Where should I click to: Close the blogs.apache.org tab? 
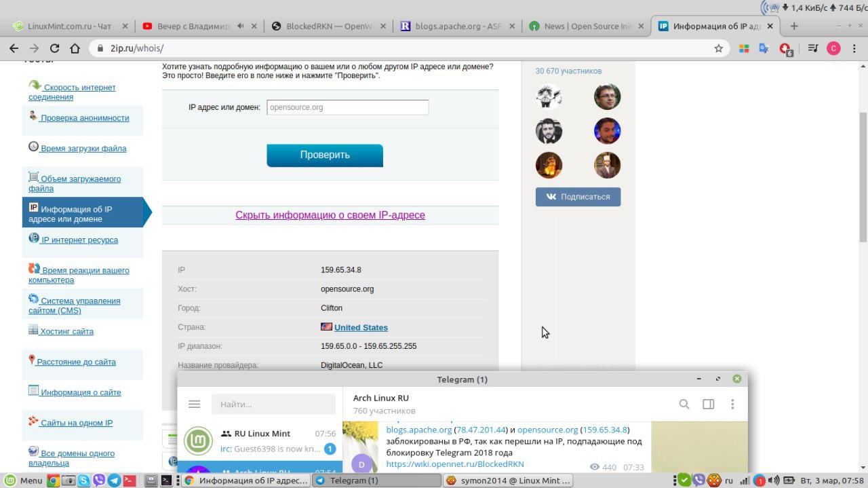pyautogui.click(x=511, y=26)
